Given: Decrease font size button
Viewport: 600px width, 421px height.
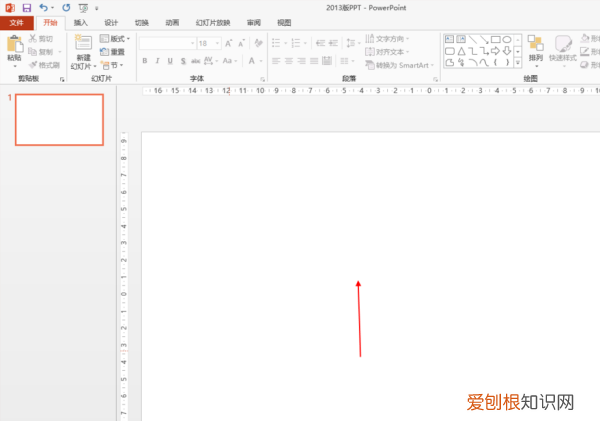Looking at the screenshot, I should [x=241, y=43].
